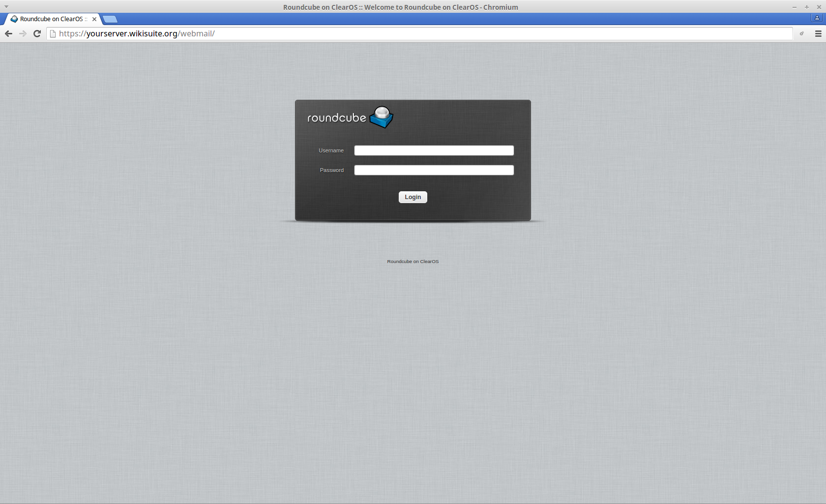The height and width of the screenshot is (504, 826).
Task: Open the user profile avatar button
Action: 817,18
